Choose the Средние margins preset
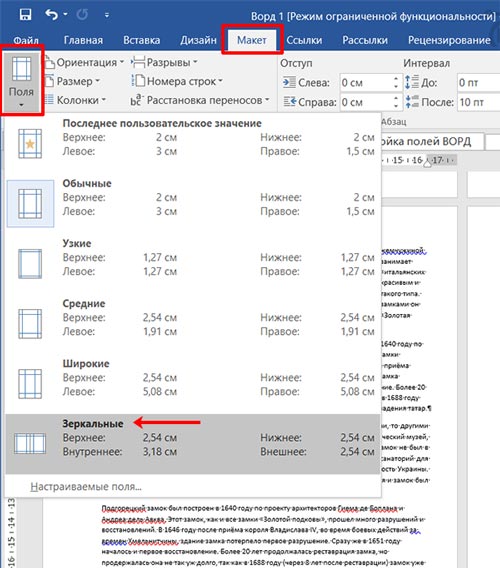The width and height of the screenshot is (500, 568). tap(193, 324)
